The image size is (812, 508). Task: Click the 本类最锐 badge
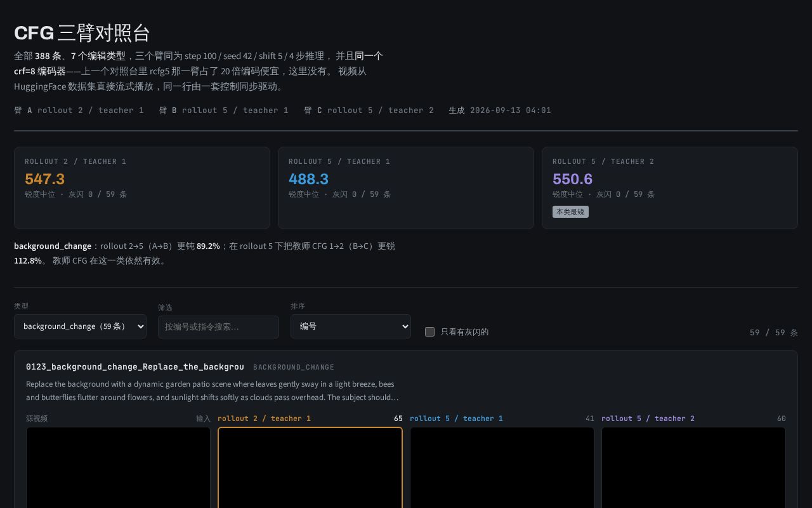coord(570,211)
